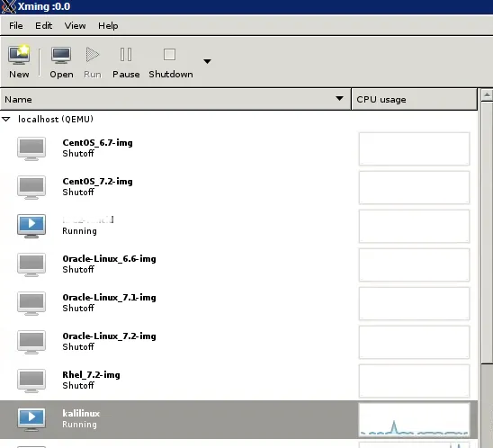Select the Oracle-Linux_7.1-img monitor icon
The height and width of the screenshot is (448, 493).
[31, 303]
